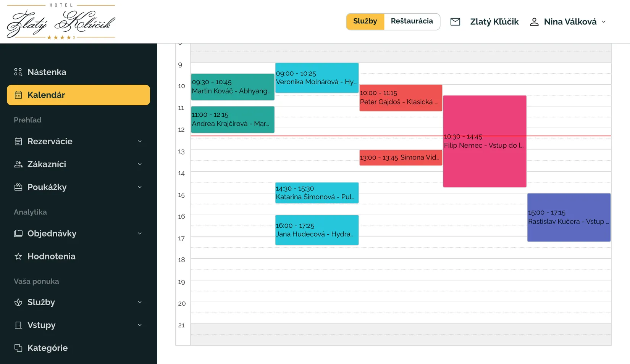The width and height of the screenshot is (630, 364).
Task: Click the Zákazníci people icon
Action: point(18,164)
